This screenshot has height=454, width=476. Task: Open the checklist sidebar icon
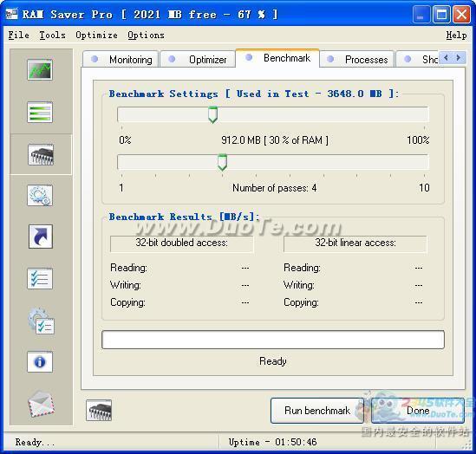click(x=40, y=278)
